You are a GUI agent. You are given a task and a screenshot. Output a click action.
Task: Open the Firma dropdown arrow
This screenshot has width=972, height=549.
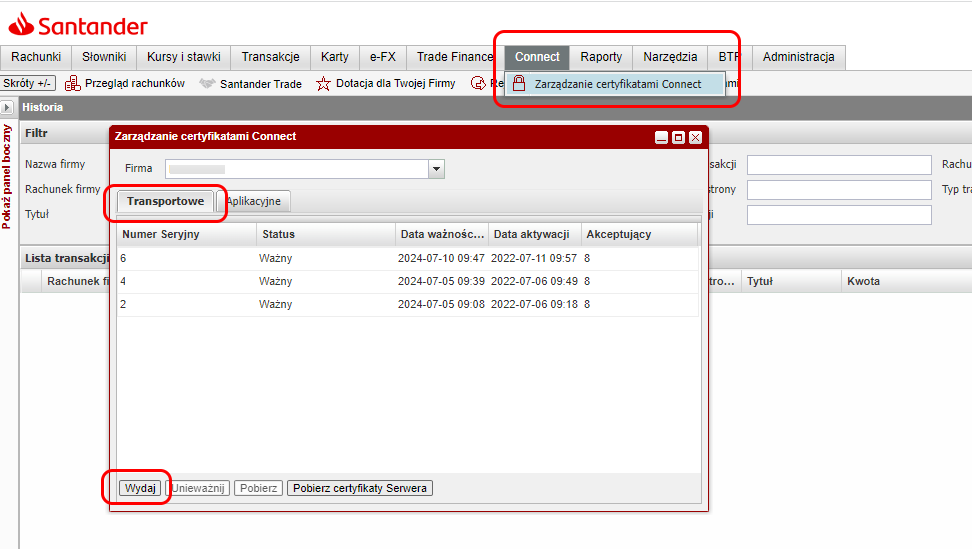pos(436,169)
